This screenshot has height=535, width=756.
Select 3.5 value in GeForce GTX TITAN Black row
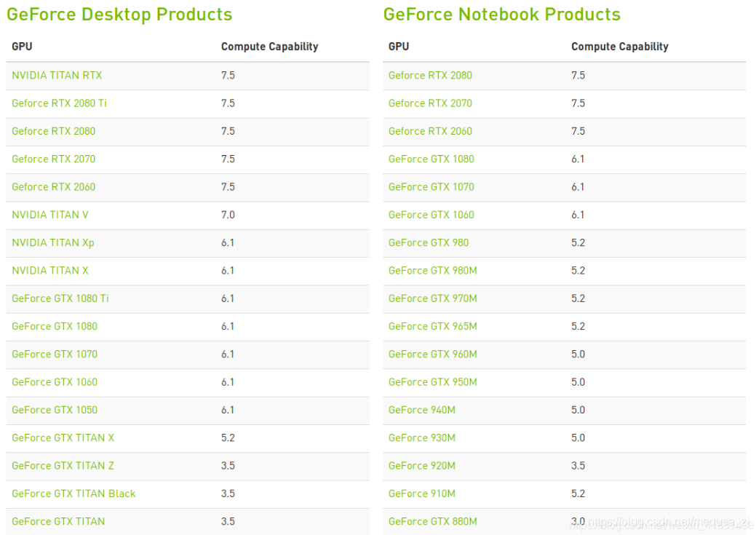tap(228, 494)
